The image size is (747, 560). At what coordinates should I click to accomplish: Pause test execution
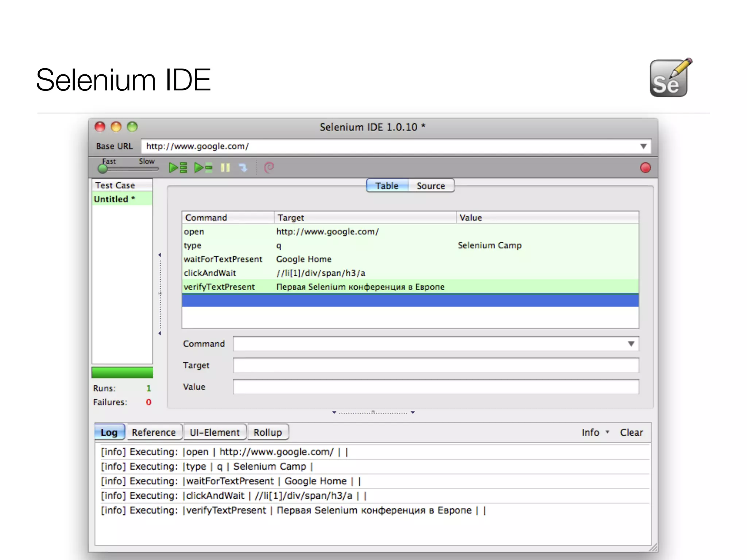point(225,168)
